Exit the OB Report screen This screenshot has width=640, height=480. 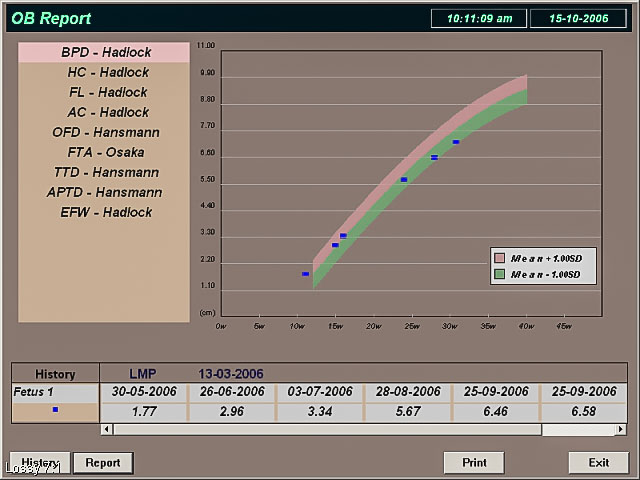pos(598,463)
